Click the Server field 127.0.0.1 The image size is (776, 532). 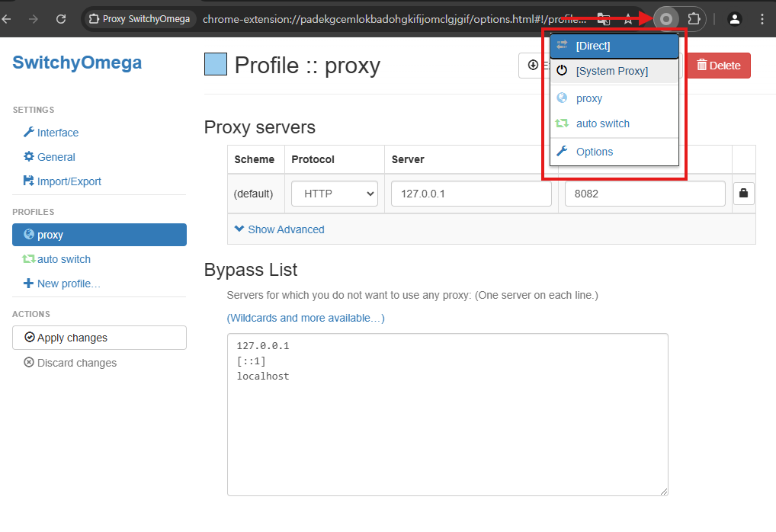click(471, 194)
